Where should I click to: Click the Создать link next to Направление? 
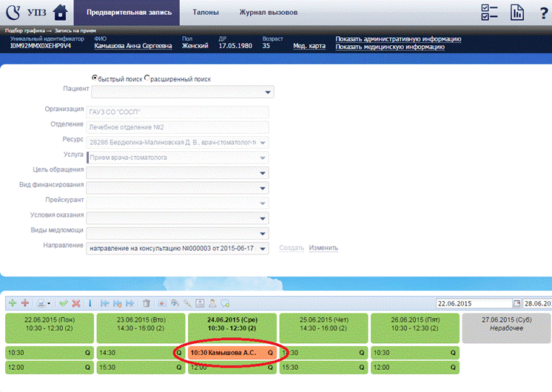[292, 248]
